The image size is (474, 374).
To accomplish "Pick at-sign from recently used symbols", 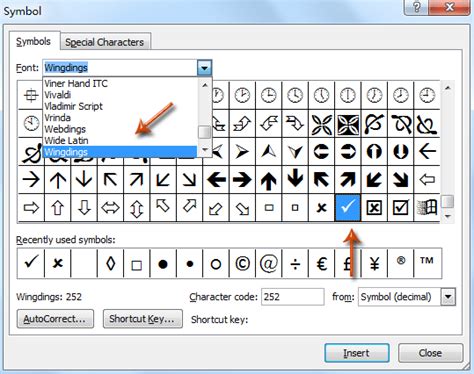I will click(x=269, y=263).
